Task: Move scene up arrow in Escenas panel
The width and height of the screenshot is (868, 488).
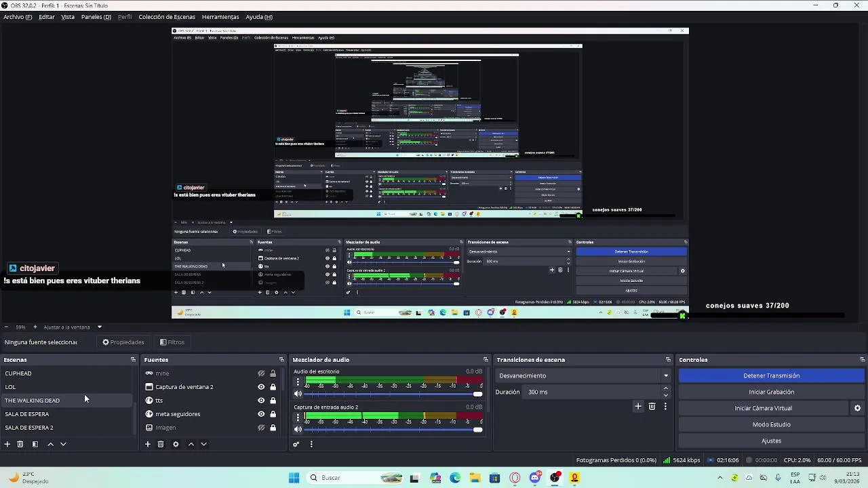Action: (x=50, y=444)
